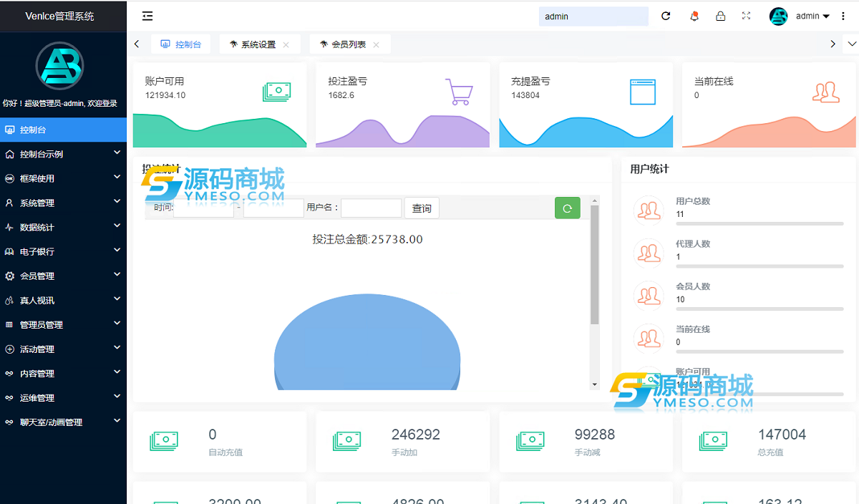Click the chart scrollbar up arrow

tap(594, 200)
